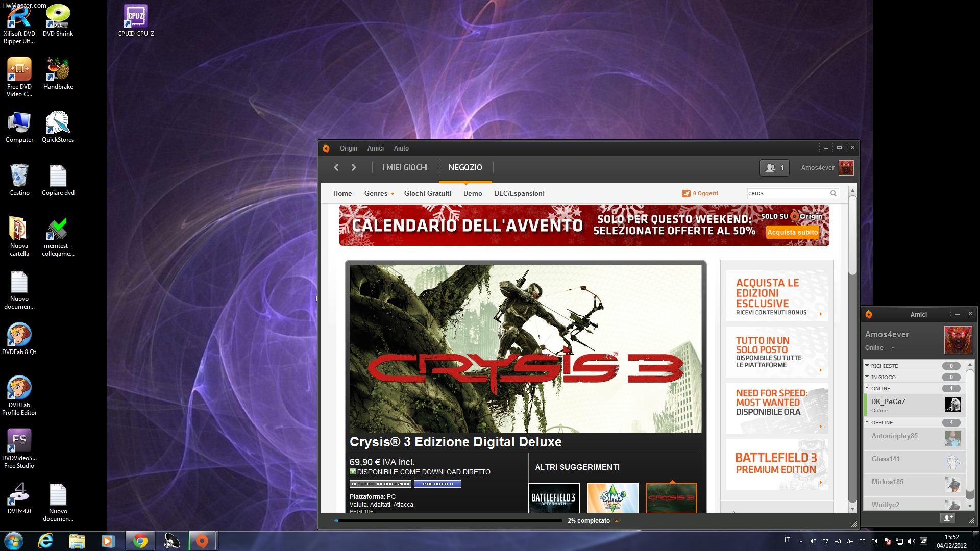Select the Computer desktop icon
Screen dimensions: 980x551
(19, 127)
